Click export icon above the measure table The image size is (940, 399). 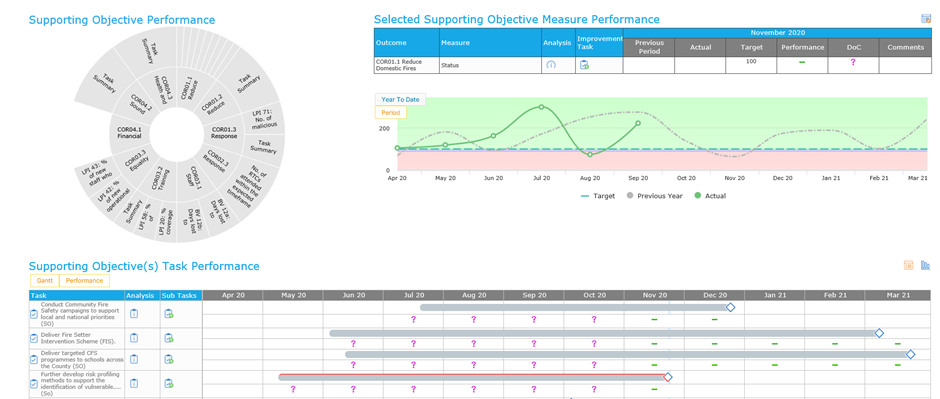click(x=926, y=19)
